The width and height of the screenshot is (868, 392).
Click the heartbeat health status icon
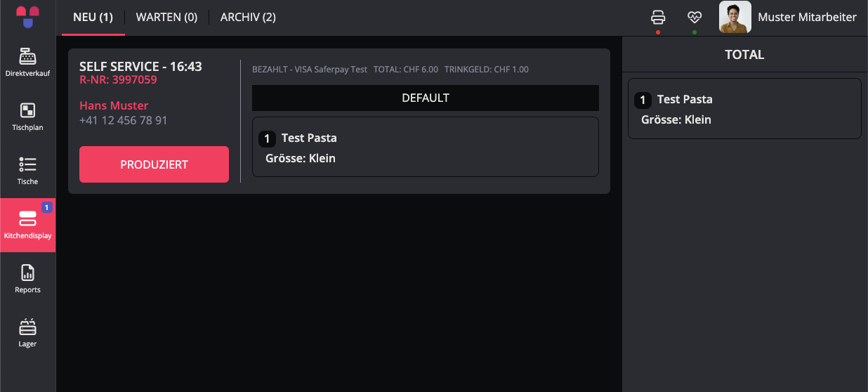click(x=695, y=18)
